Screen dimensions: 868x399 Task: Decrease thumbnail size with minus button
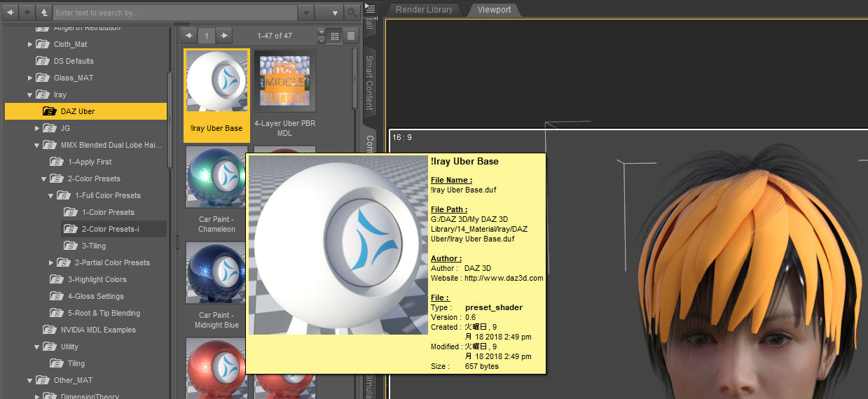[322, 39]
